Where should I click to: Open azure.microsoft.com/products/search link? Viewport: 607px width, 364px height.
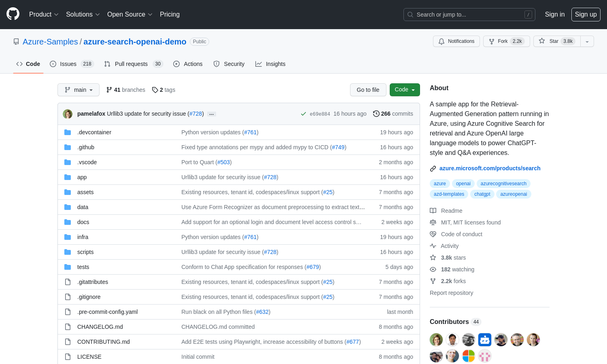click(490, 168)
